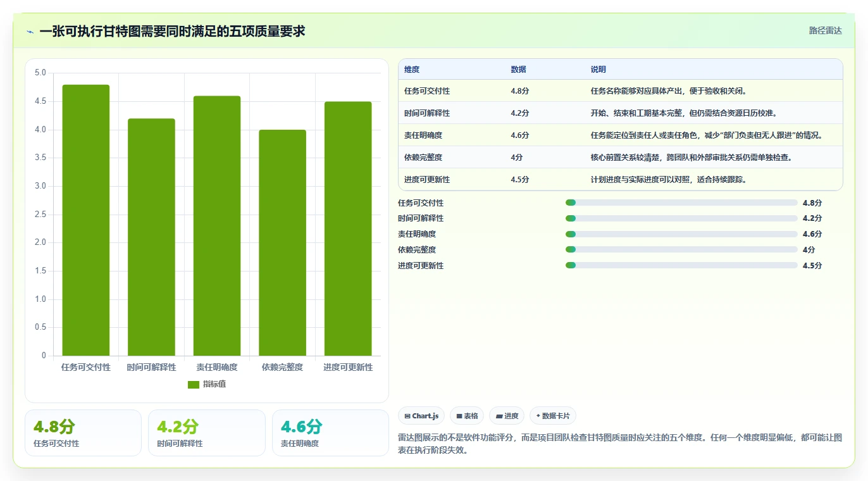Toggle the 指标值 legend swatch in chart
This screenshot has width=868, height=481.
pos(194,385)
